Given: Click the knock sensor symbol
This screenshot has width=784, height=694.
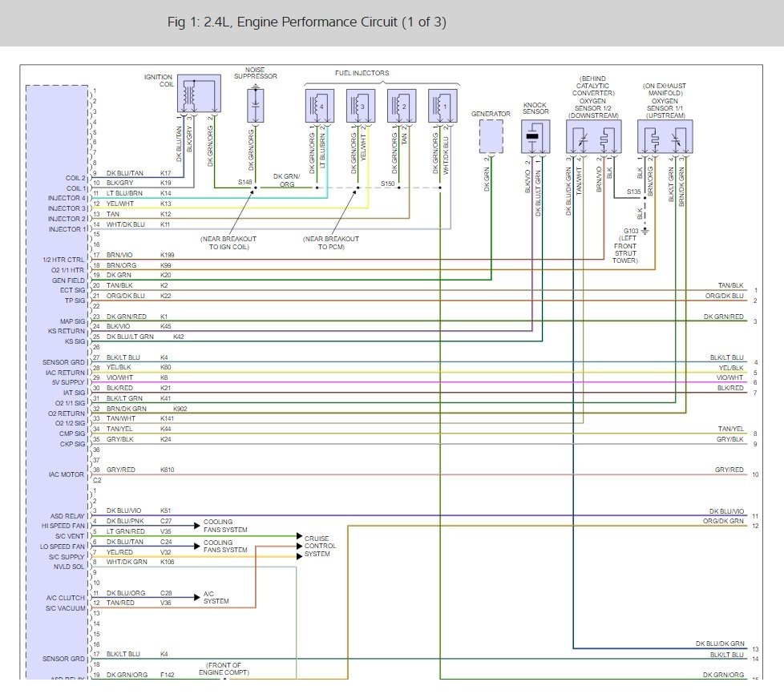Looking at the screenshot, I should pos(535,136).
